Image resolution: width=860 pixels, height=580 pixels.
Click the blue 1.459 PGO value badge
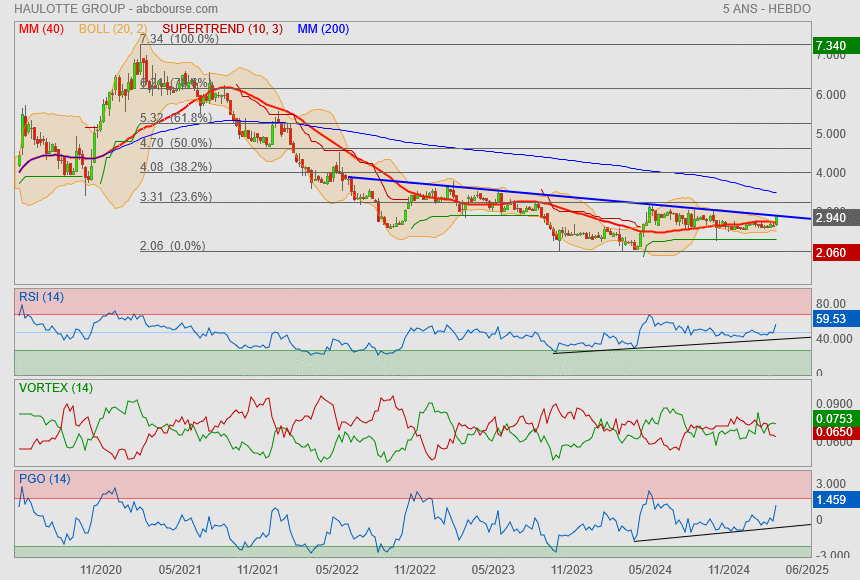(836, 499)
